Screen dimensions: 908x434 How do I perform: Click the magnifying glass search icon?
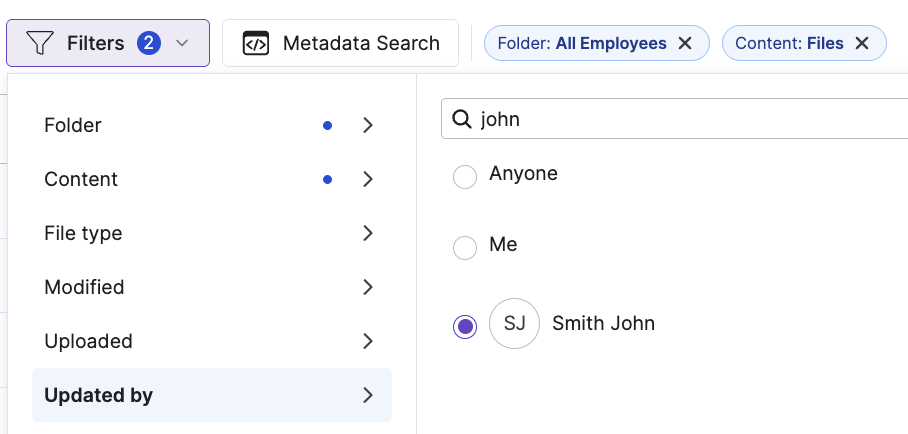coord(462,119)
